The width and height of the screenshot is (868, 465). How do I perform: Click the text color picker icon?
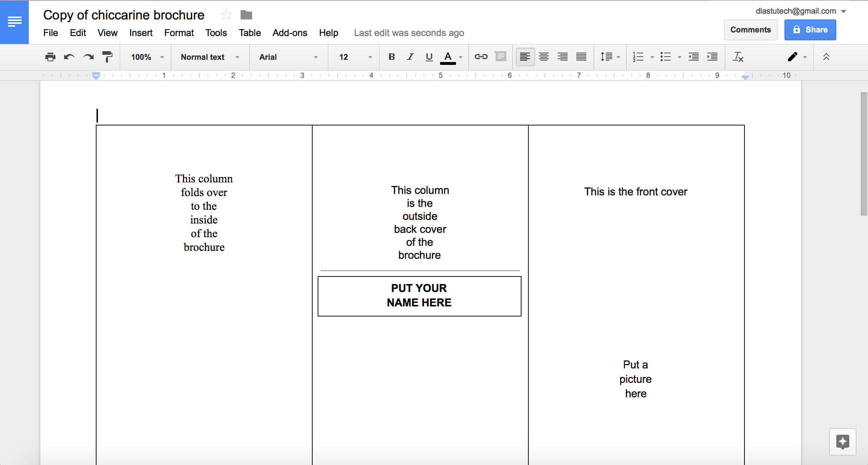[449, 57]
